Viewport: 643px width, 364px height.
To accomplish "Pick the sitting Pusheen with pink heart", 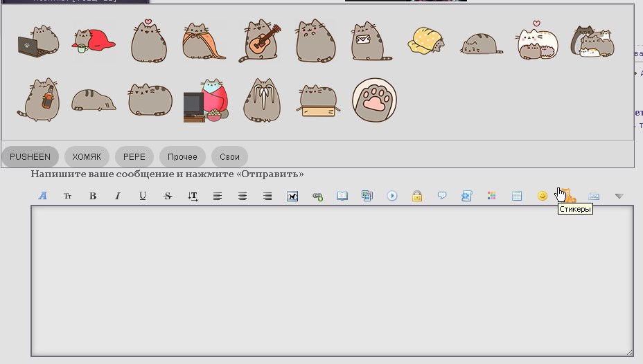I will click(x=149, y=40).
